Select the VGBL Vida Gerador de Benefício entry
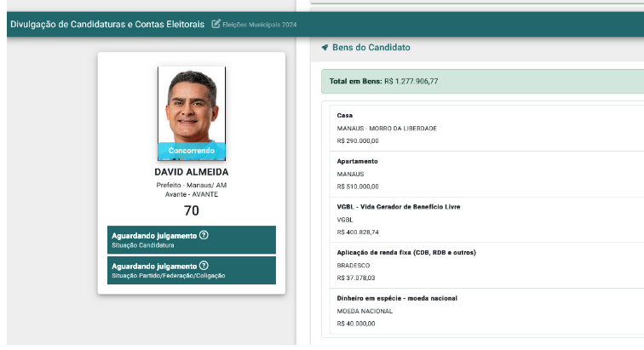Image resolution: width=644 pixels, height=350 pixels. (x=481, y=219)
